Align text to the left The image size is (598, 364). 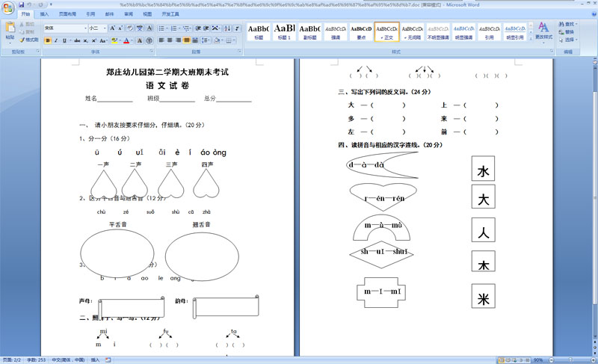click(x=161, y=40)
